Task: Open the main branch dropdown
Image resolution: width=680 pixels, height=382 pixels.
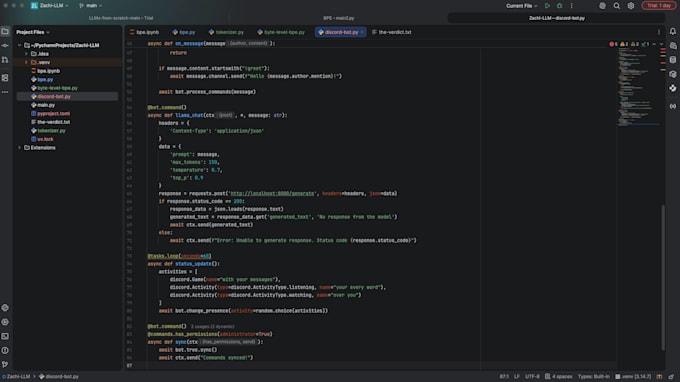Action: tap(91, 6)
